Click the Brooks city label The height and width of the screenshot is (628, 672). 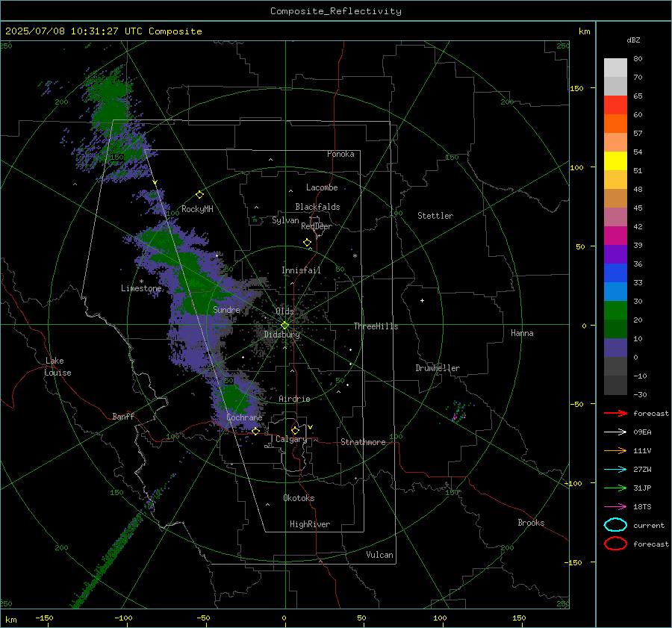pos(531,523)
